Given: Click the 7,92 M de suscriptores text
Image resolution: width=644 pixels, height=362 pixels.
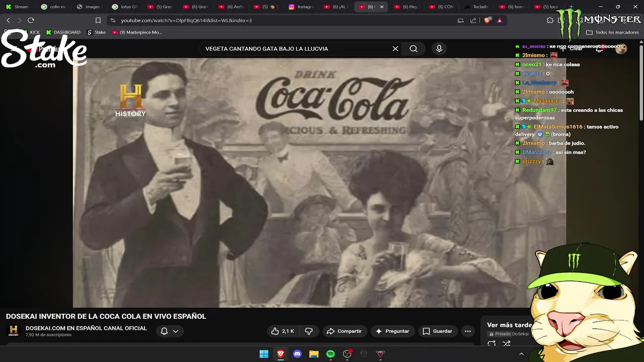Looking at the screenshot, I should [x=48, y=335].
